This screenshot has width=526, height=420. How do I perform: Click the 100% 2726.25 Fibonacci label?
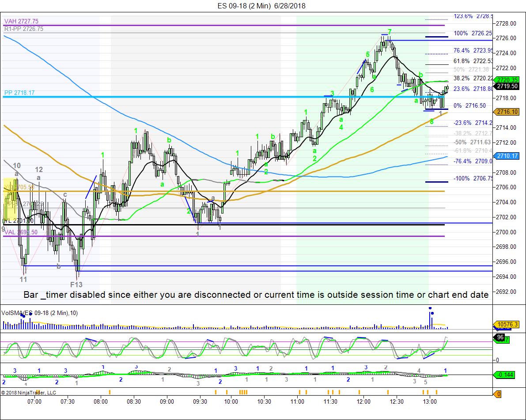473,33
